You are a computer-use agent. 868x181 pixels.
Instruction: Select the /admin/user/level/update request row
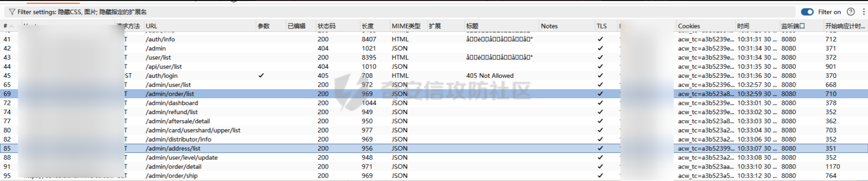click(x=434, y=158)
